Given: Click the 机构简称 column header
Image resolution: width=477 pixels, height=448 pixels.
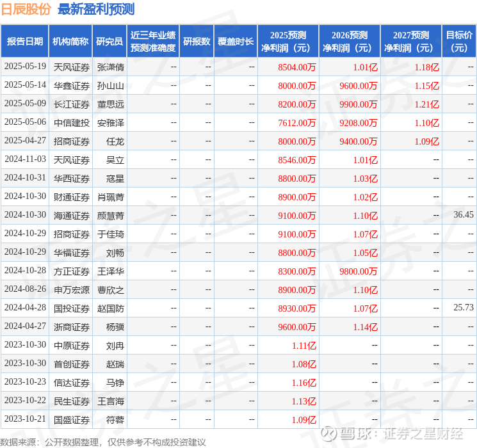Looking at the screenshot, I should tap(70, 42).
